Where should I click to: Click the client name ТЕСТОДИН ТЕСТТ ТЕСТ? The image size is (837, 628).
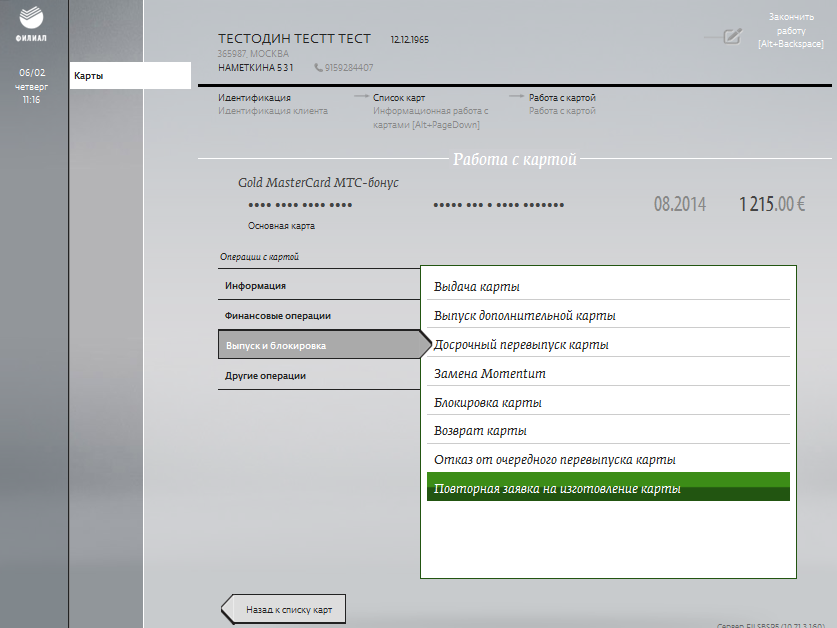click(x=294, y=38)
